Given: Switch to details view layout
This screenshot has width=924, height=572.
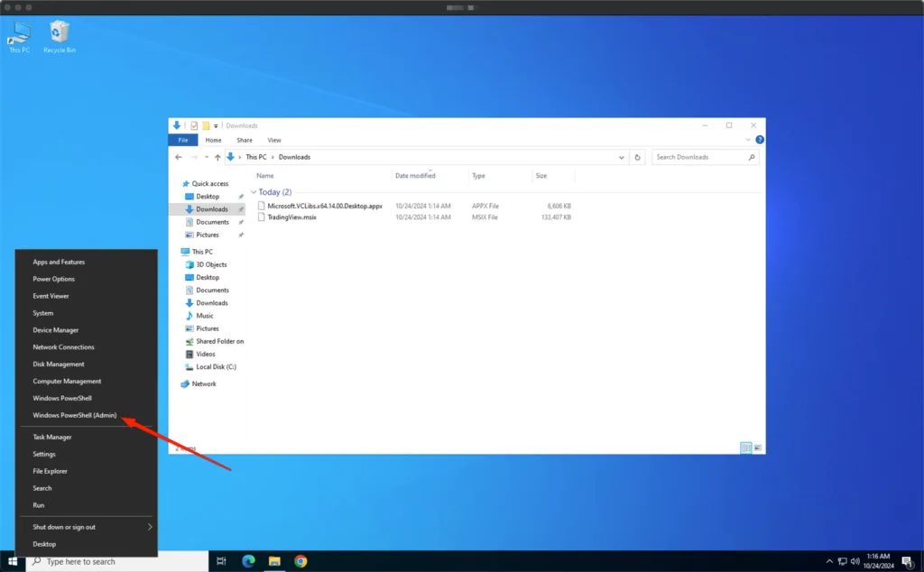Looking at the screenshot, I should [x=746, y=447].
